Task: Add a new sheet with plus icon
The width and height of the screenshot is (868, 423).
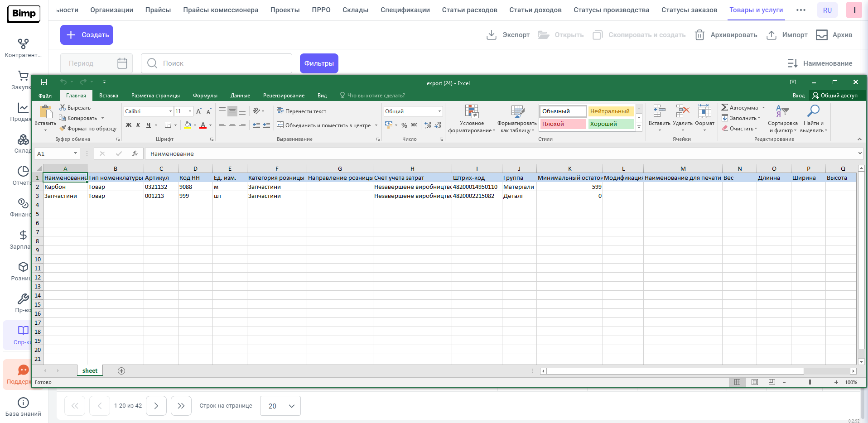Action: pyautogui.click(x=121, y=371)
